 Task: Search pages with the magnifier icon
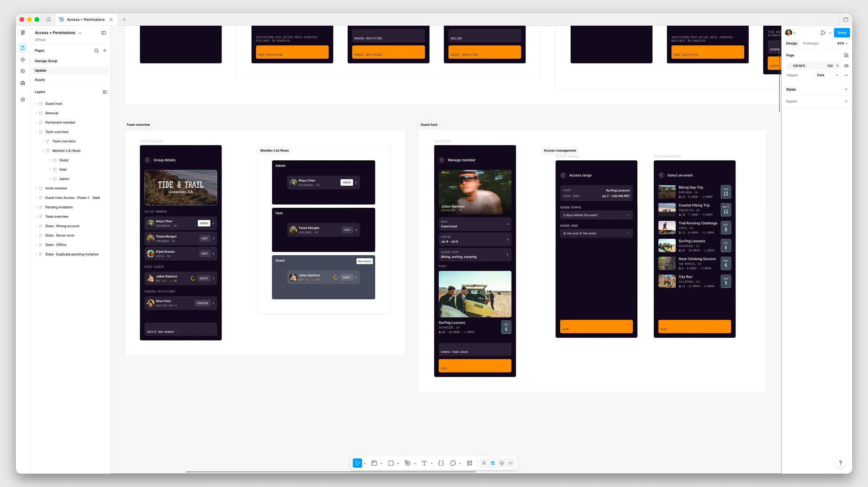(x=96, y=51)
